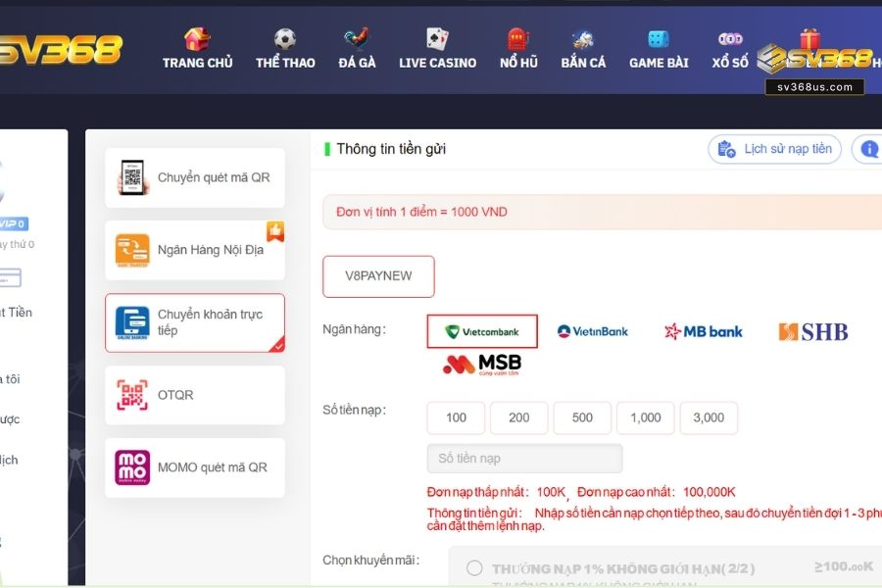Click the Thông tin tiền gửi heading
This screenshot has height=588, width=882.
(x=391, y=149)
